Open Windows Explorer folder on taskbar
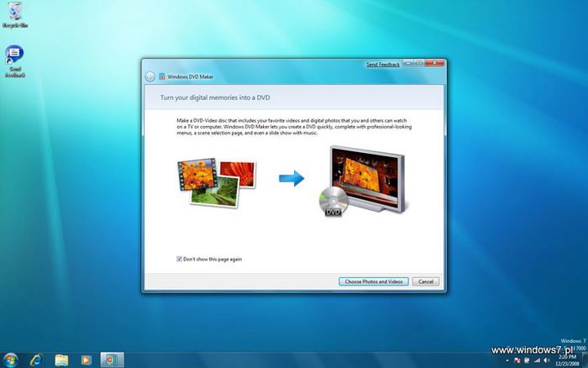This screenshot has height=368, width=588. 61,360
